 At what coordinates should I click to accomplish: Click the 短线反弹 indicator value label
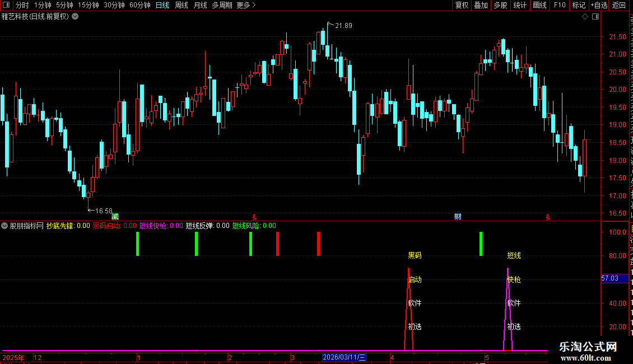click(x=207, y=226)
